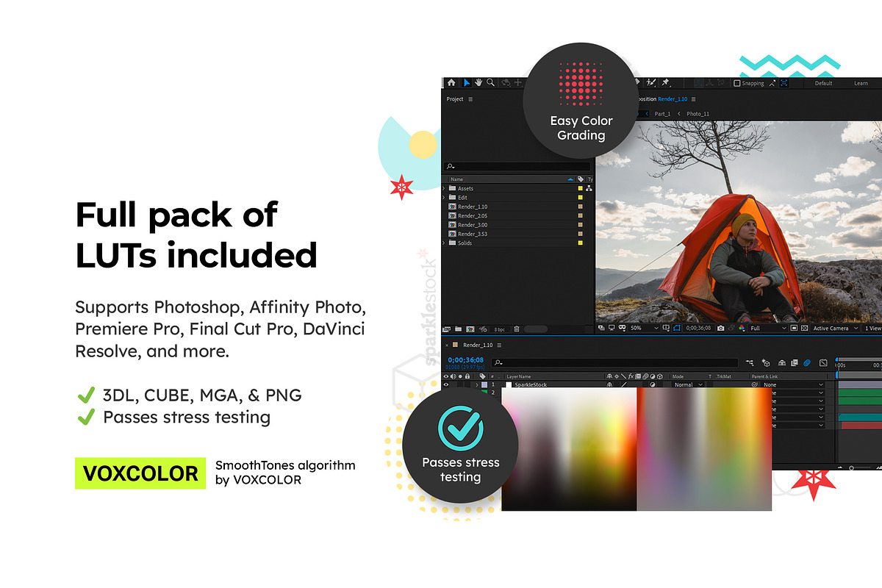This screenshot has width=882, height=588.
Task: Select the Render_3.00 composition in Project panel
Action: point(473,225)
